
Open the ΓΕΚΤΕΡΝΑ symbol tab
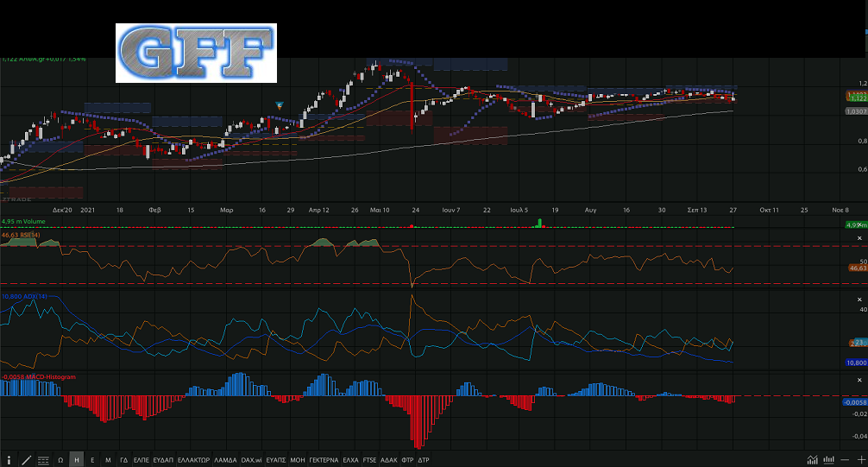[x=324, y=460]
